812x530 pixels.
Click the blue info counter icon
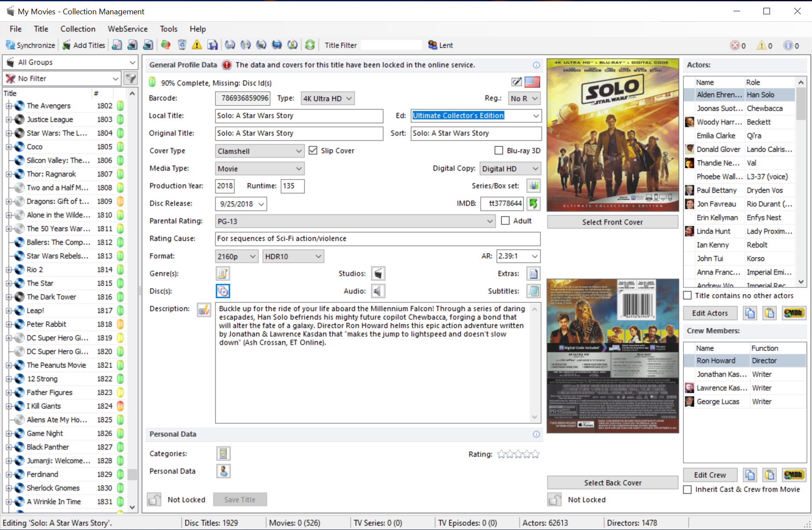pos(788,46)
